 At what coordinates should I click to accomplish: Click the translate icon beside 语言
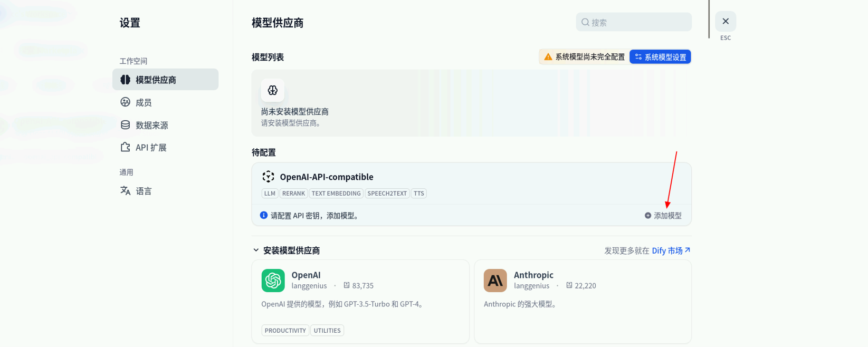coord(125,190)
